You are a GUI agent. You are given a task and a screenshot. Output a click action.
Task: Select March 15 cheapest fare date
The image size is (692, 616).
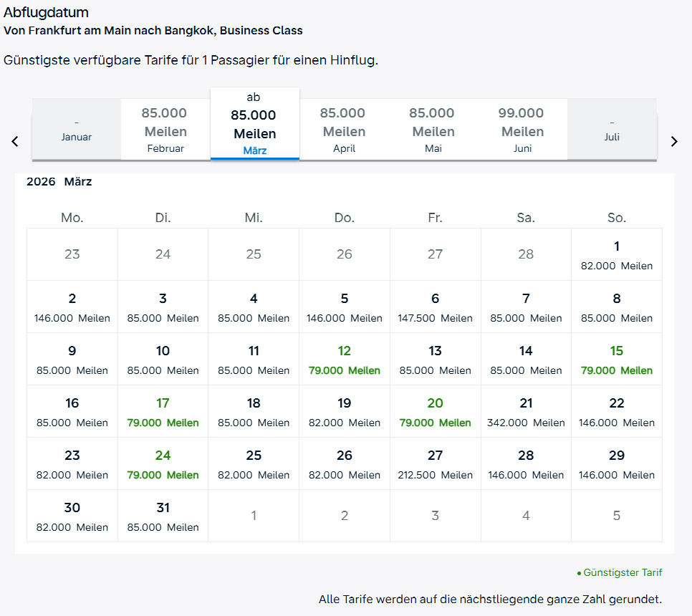[x=616, y=360]
